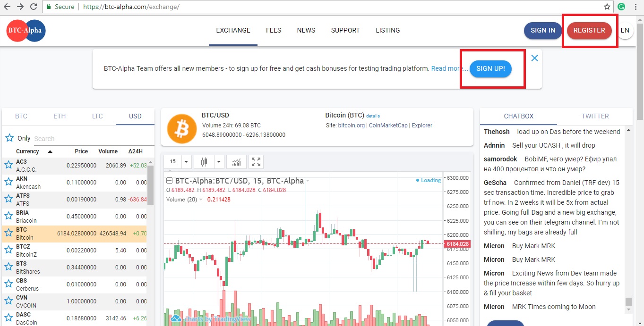The image size is (644, 326).
Task: Open the Explorer link
Action: point(422,125)
